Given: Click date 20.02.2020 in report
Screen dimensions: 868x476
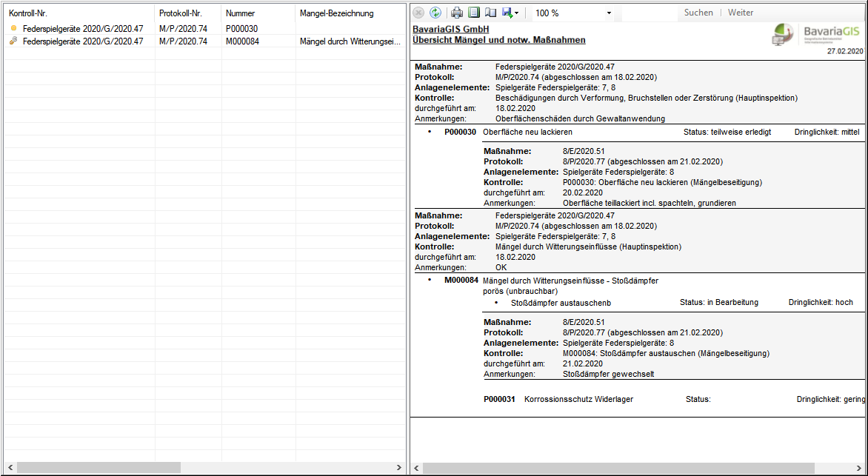Looking at the screenshot, I should tap(582, 192).
